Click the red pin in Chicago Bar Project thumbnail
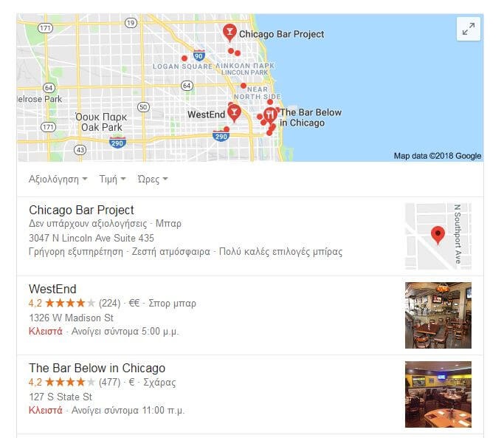Screen dimensions: 504x438 point(438,235)
